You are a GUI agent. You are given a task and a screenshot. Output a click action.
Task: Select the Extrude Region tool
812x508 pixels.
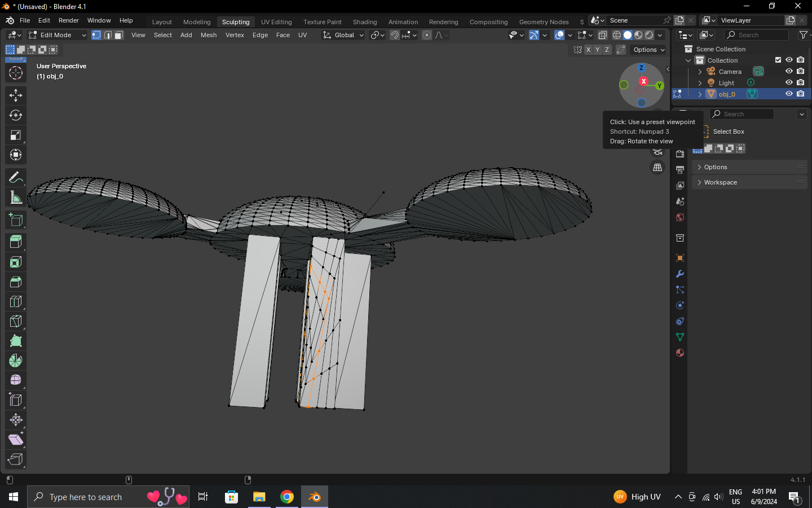pyautogui.click(x=16, y=242)
